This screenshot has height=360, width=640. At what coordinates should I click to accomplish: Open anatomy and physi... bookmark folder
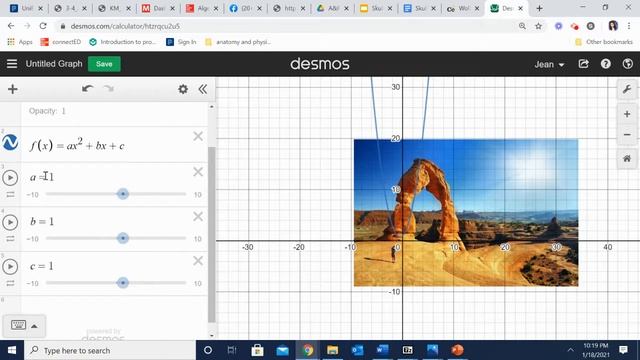pos(238,42)
